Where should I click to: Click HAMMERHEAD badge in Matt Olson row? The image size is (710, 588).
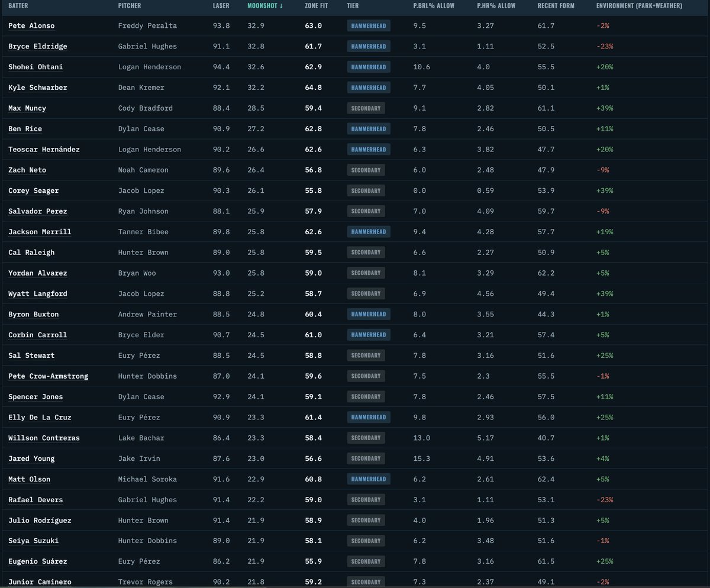point(368,479)
